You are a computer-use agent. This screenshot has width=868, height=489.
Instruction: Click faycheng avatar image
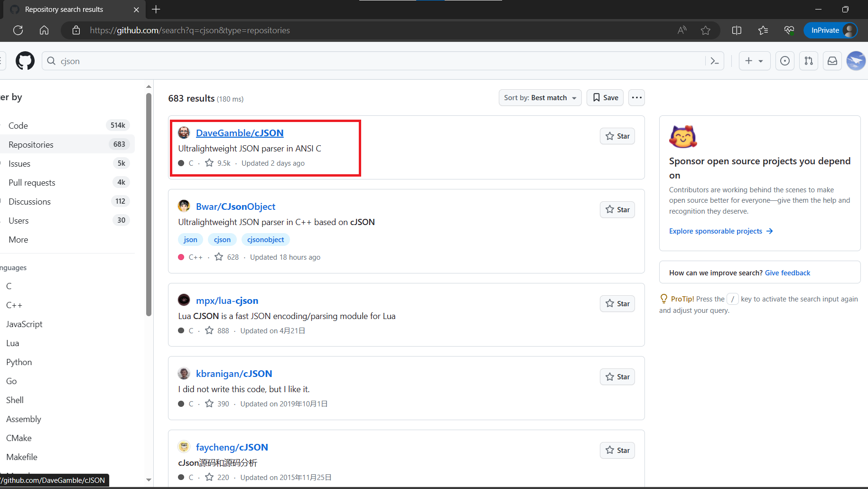pos(184,447)
